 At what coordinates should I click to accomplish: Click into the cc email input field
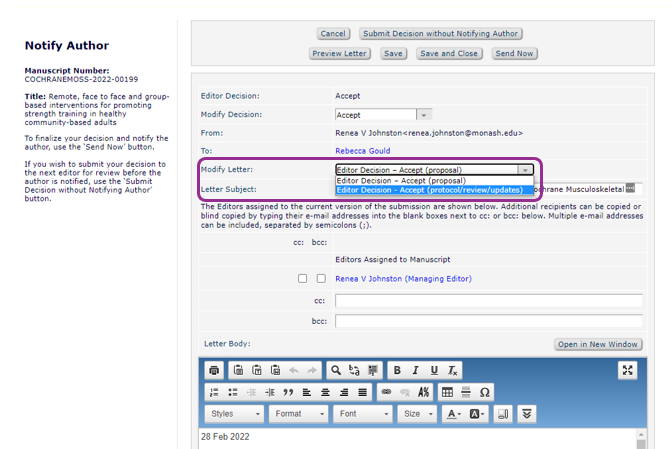488,301
